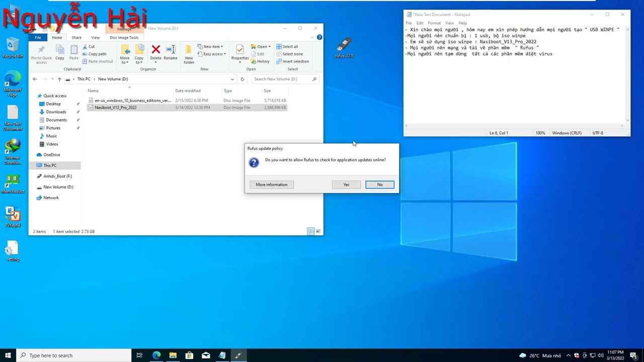Open the Mail taskbar icon
644x362 pixels.
[x=206, y=355]
